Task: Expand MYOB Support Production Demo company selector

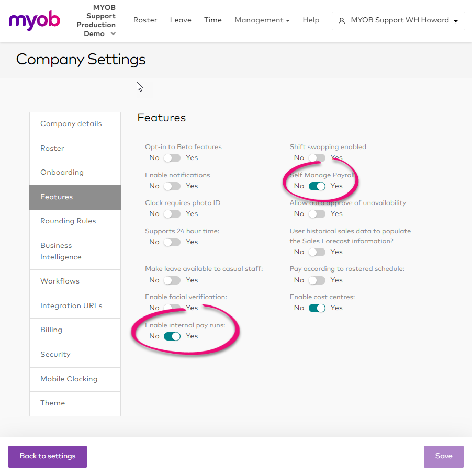Action: point(96,20)
